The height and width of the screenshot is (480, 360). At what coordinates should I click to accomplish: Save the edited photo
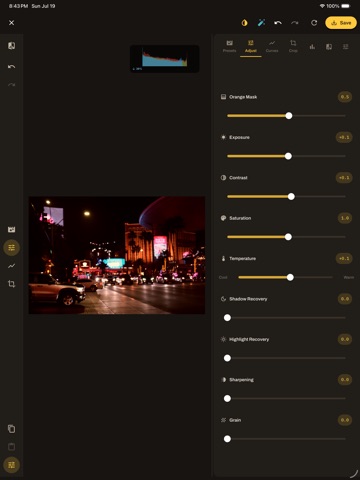click(x=341, y=23)
